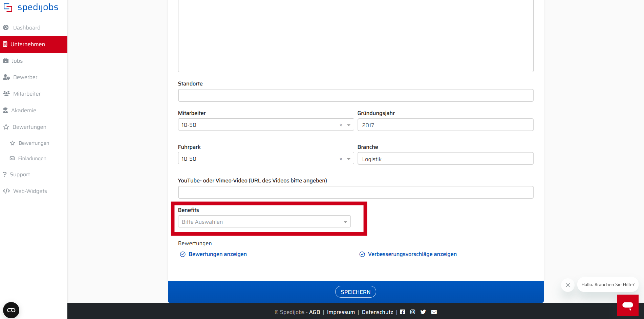Click the Akademie graduate icon

click(5, 110)
